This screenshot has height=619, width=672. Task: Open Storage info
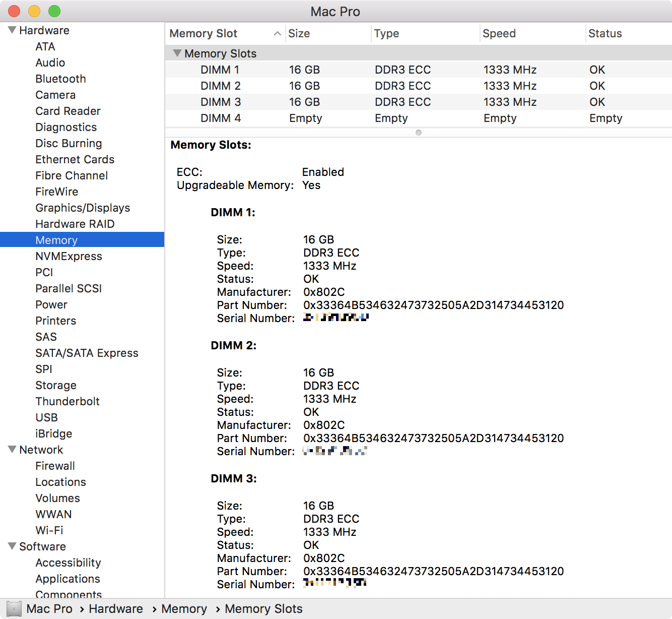click(x=56, y=385)
